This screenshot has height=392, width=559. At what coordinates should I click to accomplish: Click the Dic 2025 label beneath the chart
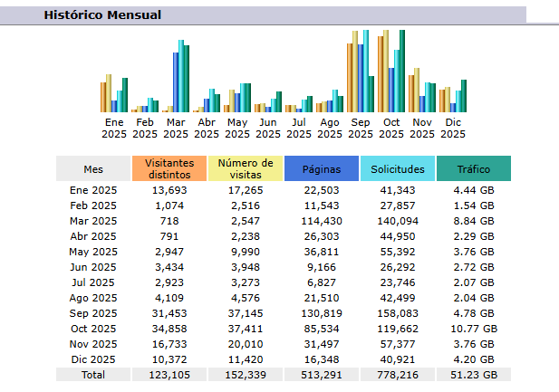point(453,128)
